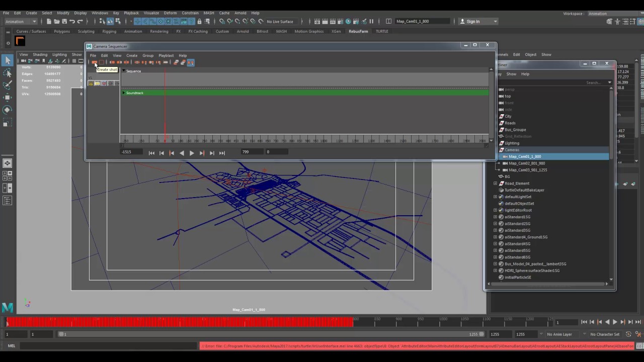Open the Script Editor icon
Screen dimensions: 644x362
(x=639, y=346)
